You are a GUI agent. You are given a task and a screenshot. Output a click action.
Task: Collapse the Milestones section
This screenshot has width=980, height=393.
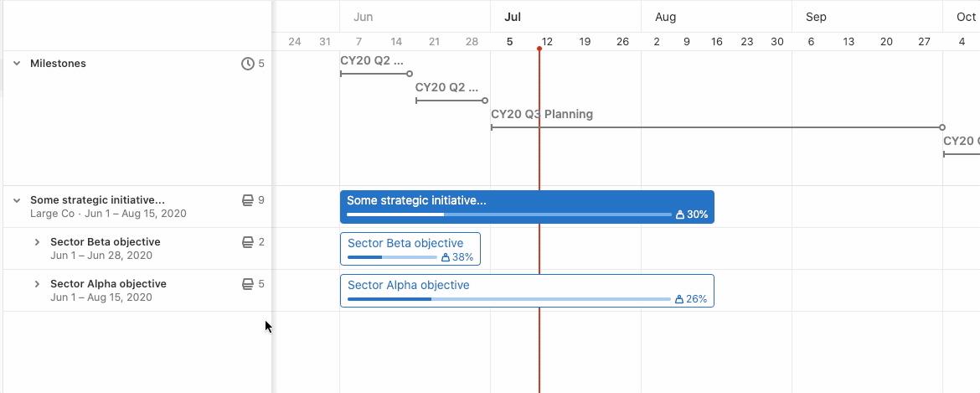[17, 64]
